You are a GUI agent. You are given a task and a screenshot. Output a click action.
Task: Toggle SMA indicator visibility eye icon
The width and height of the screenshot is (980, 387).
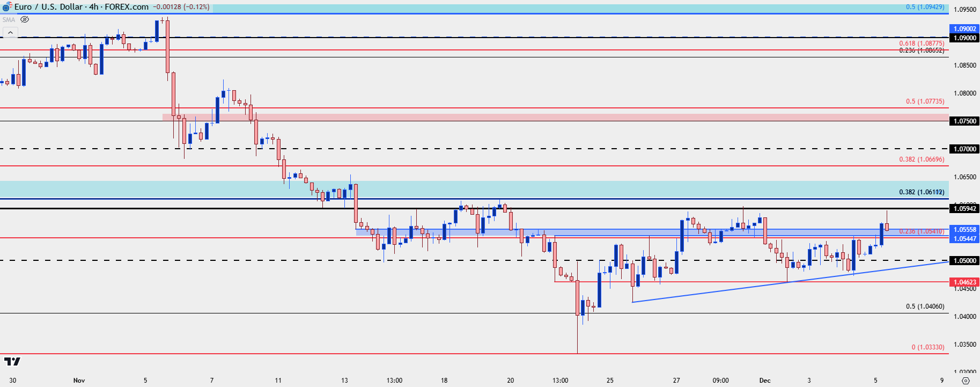[x=25, y=19]
